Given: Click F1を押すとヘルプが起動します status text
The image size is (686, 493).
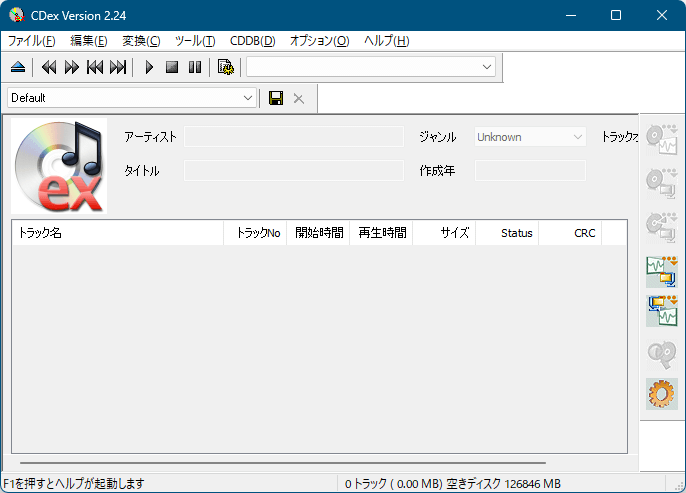Looking at the screenshot, I should pos(74,484).
